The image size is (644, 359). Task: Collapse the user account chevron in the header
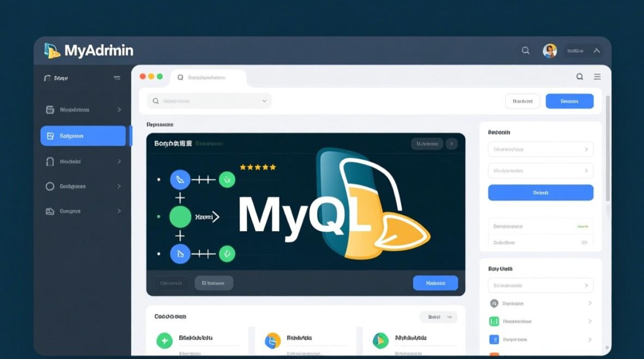597,51
